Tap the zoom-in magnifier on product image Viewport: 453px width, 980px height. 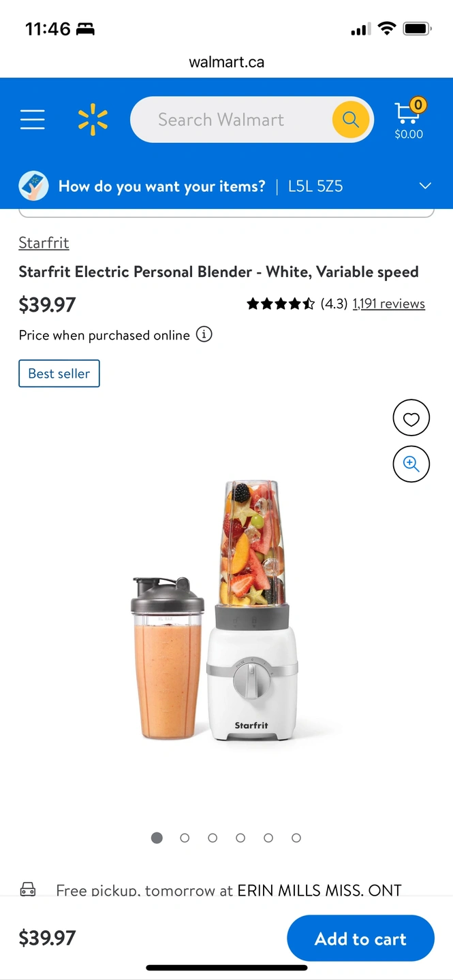click(x=411, y=464)
